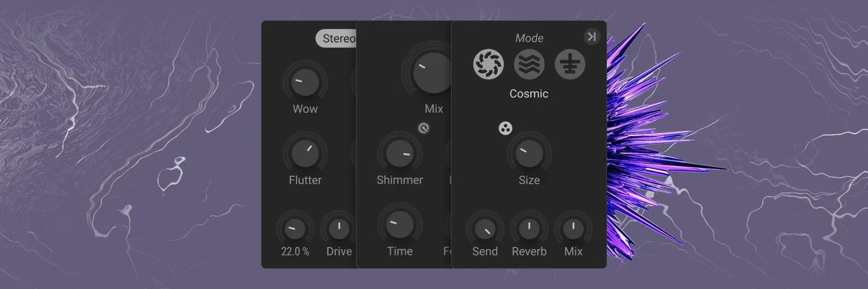Click the Size label
This screenshot has width=868, height=289.
(x=529, y=180)
